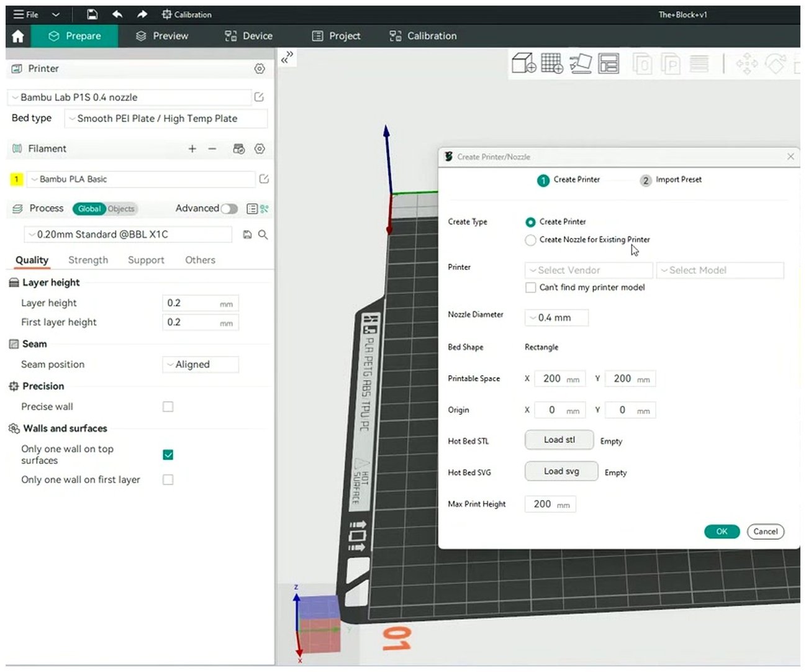Cancel the Create Printer dialog
This screenshot has width=806, height=672.
(x=766, y=532)
